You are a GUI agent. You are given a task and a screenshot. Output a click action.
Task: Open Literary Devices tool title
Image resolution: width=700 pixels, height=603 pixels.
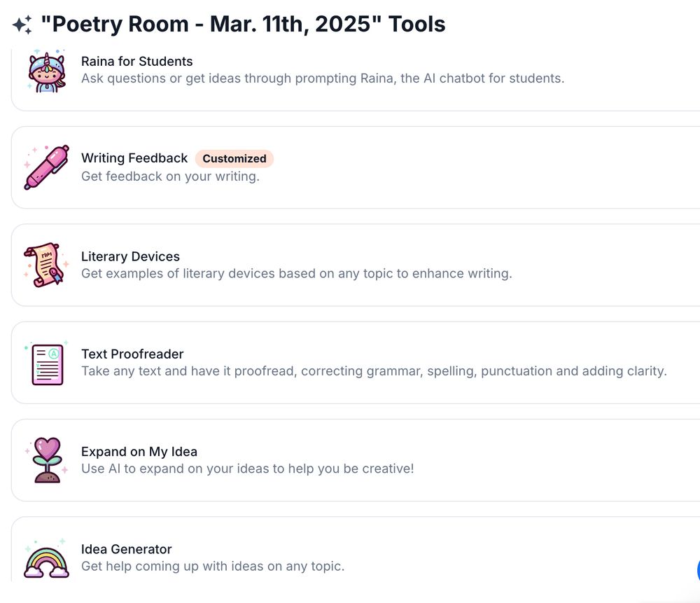tap(130, 256)
